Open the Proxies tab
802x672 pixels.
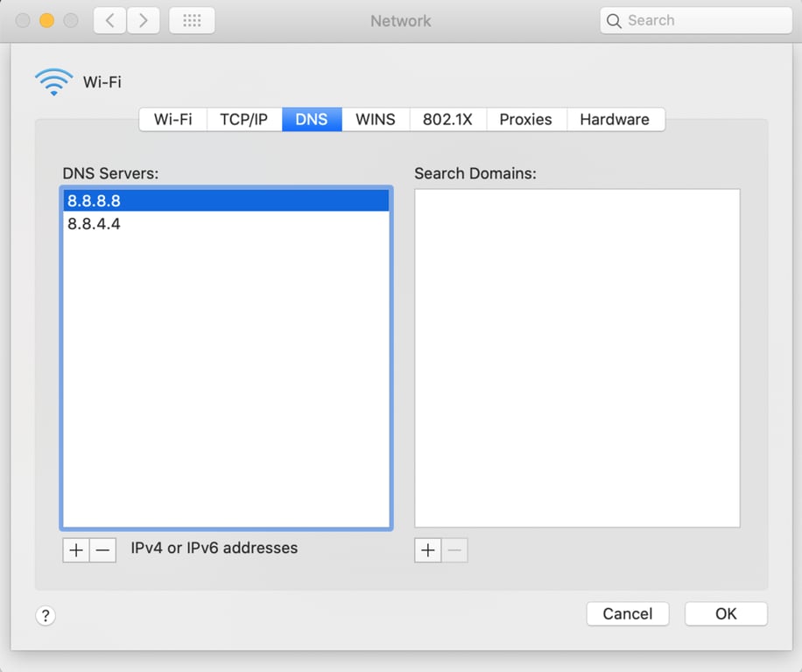tap(525, 119)
